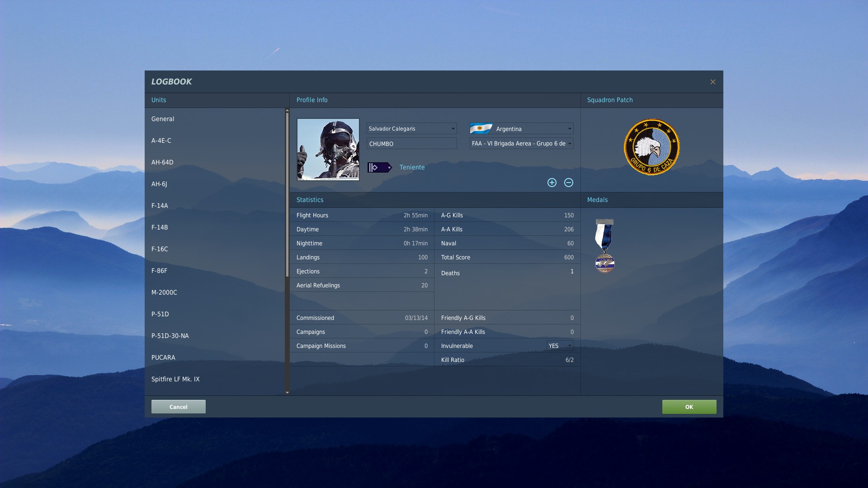
Task: Click the Teniente rank insignia icon
Action: point(379,168)
